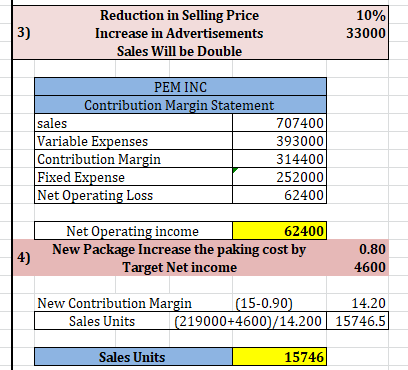Click the 14.20 margin value
The height and width of the screenshot is (370, 408).
click(x=369, y=303)
